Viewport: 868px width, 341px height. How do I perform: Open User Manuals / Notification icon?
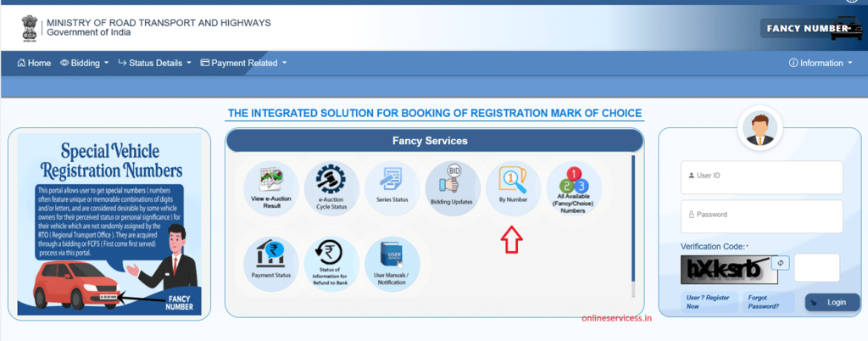pos(392,264)
